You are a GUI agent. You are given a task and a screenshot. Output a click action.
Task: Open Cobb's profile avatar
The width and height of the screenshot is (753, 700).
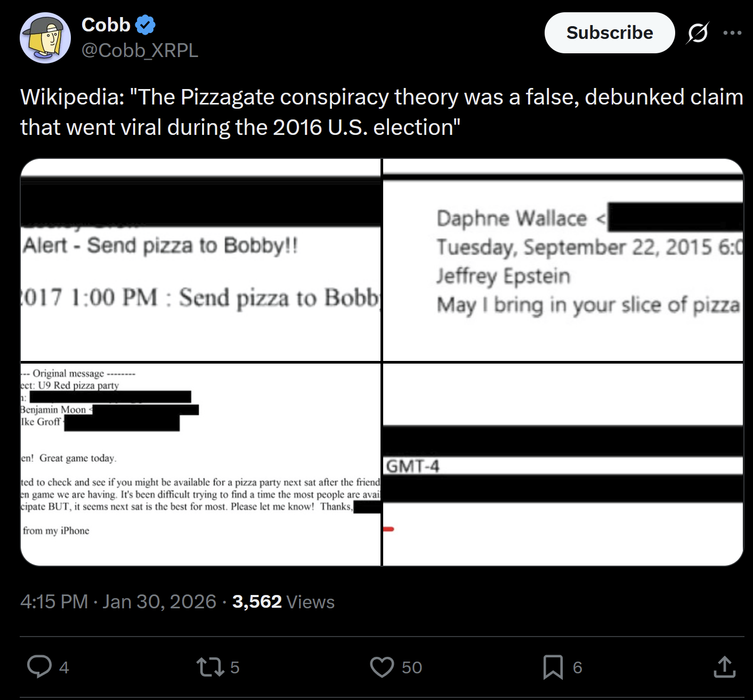click(45, 38)
